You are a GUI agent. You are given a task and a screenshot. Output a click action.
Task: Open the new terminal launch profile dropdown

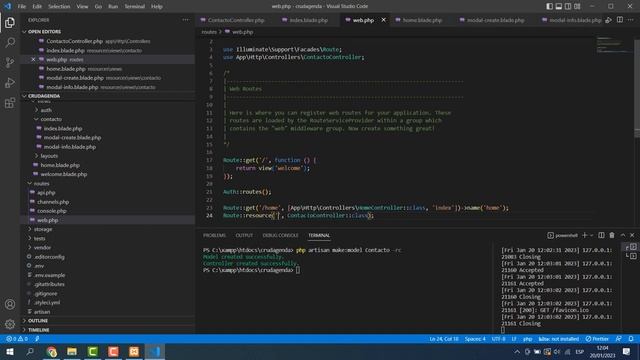pos(591,235)
